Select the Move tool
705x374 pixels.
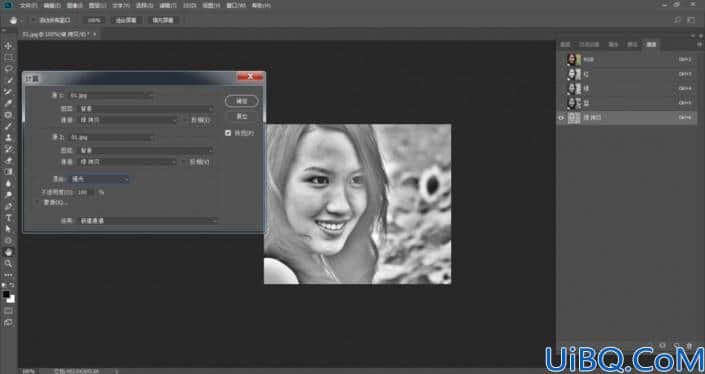8,46
